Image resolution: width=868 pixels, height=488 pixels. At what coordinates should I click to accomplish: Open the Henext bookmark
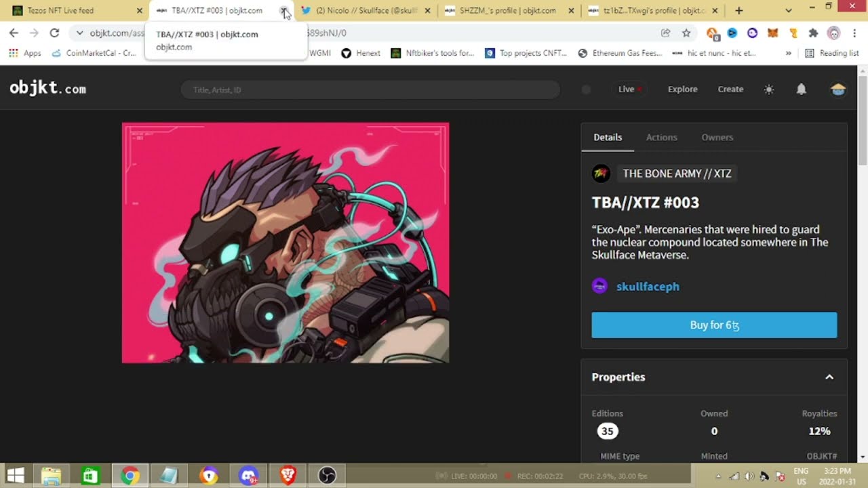click(361, 53)
